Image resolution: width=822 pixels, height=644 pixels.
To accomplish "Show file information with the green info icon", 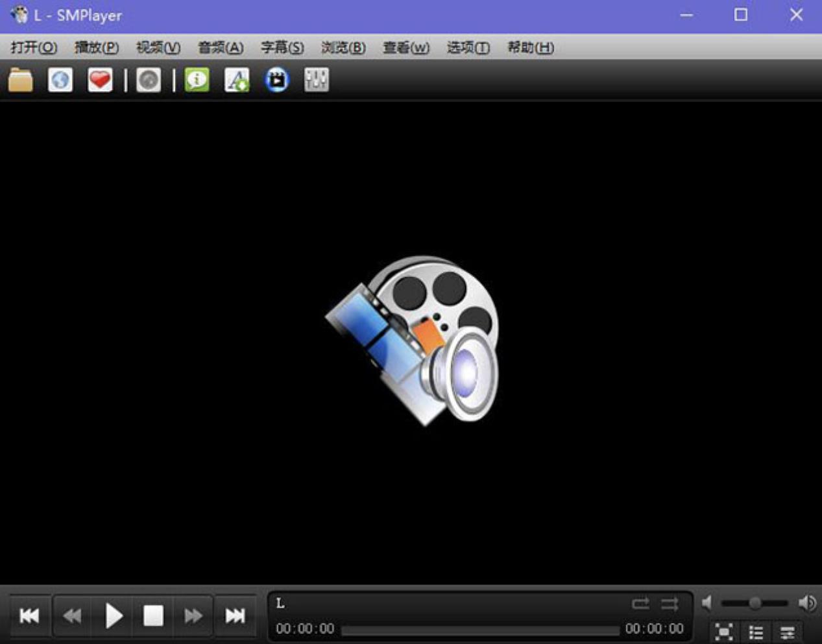I will 197,80.
